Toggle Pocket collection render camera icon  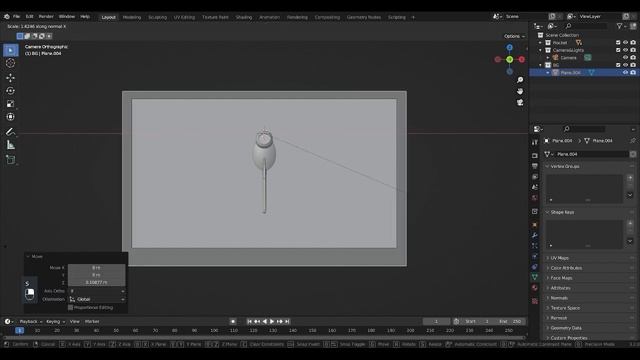click(x=633, y=42)
